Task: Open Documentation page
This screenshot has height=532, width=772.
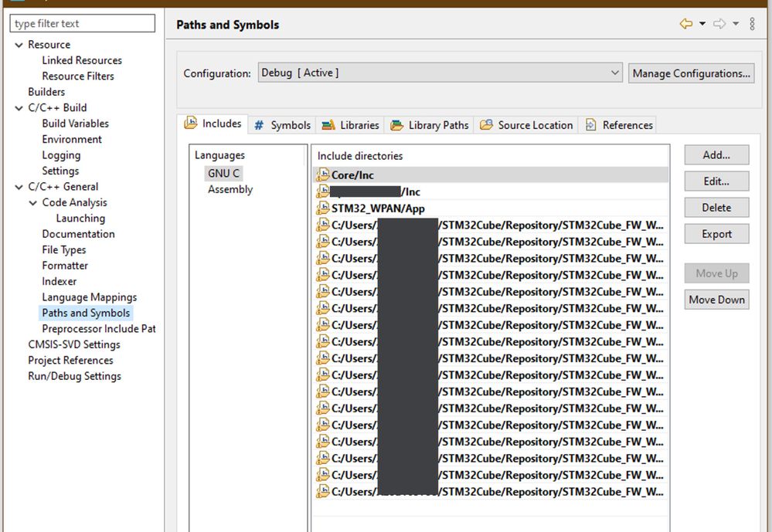Action: tap(78, 234)
